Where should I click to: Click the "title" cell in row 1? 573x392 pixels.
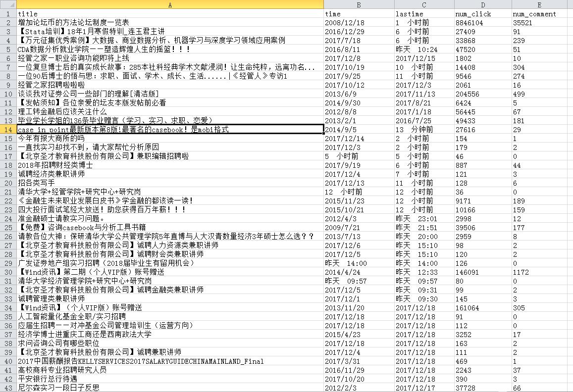tap(170, 14)
